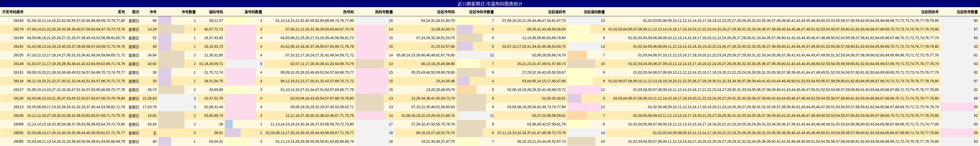980x146 pixels.
Task: Select period number 26155
Action: [x=18, y=55]
